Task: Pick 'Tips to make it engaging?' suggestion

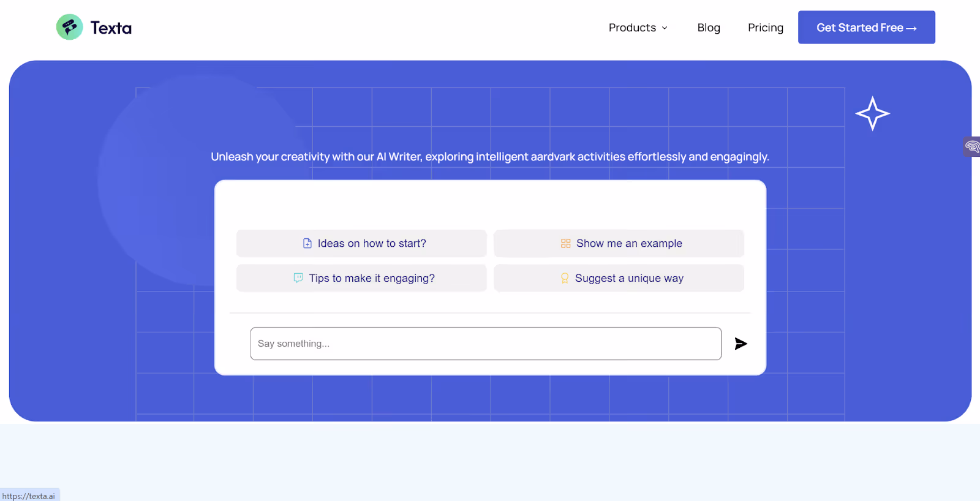Action: 361,278
